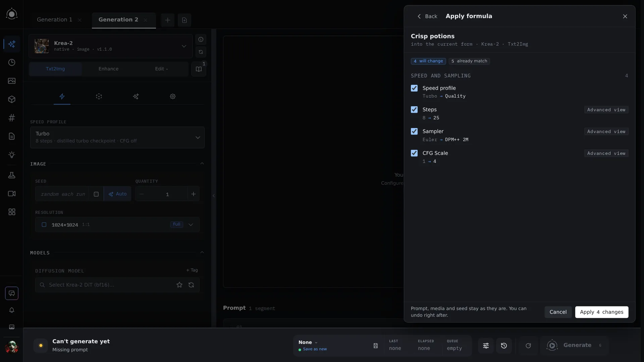Open the Edit mode tab

[x=161, y=69]
